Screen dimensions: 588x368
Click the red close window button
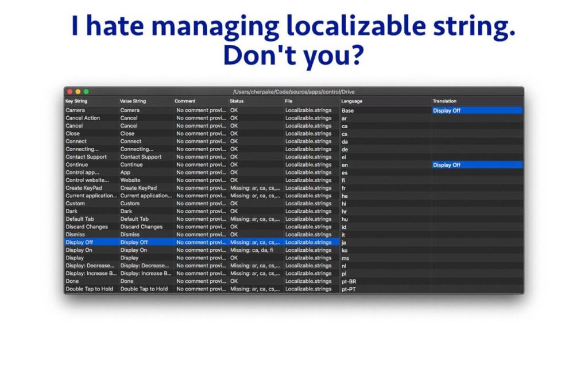click(69, 91)
